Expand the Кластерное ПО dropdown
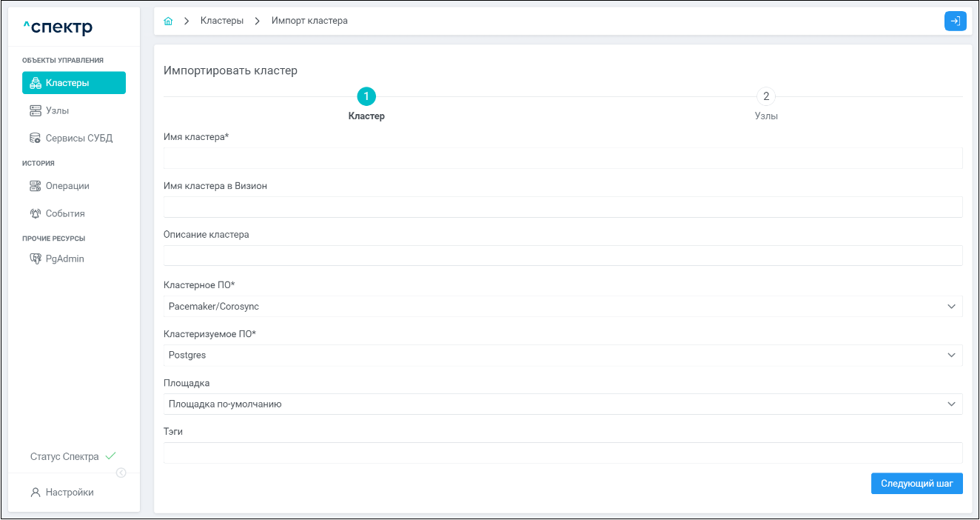Screen dimensions: 980x520 563,307
